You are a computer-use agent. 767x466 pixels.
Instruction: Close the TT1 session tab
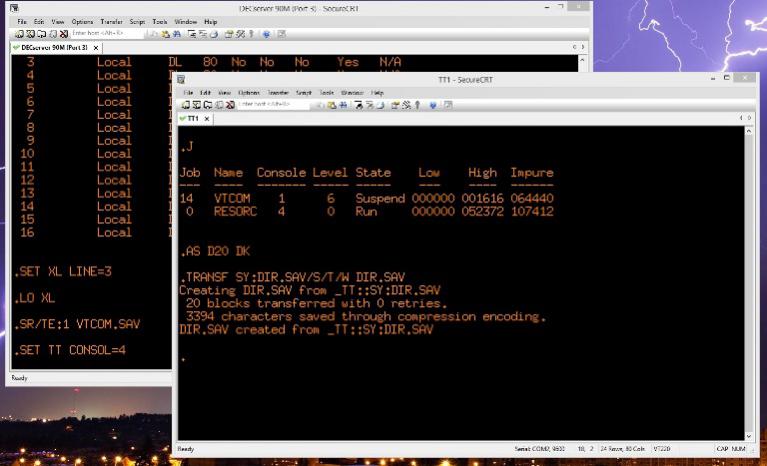[207, 118]
